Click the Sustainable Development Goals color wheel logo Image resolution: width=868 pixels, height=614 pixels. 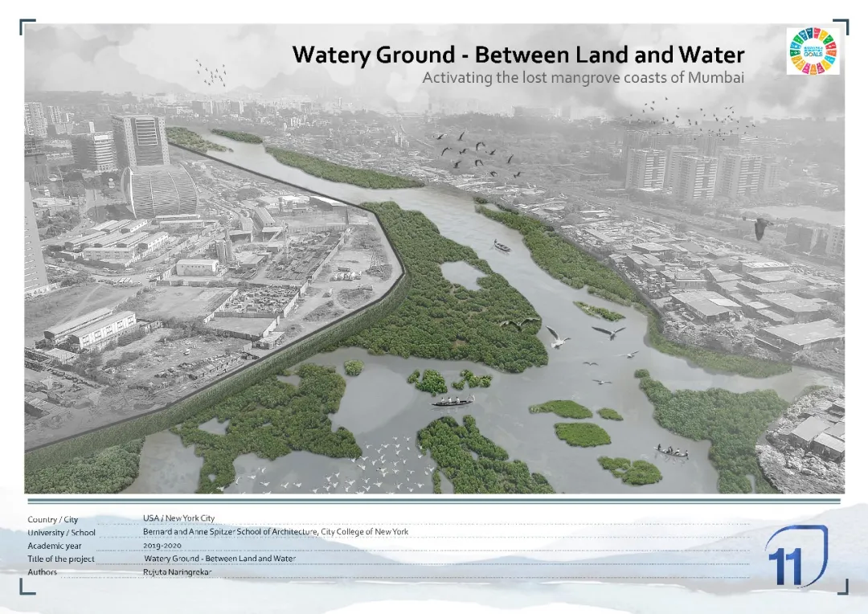(x=813, y=51)
